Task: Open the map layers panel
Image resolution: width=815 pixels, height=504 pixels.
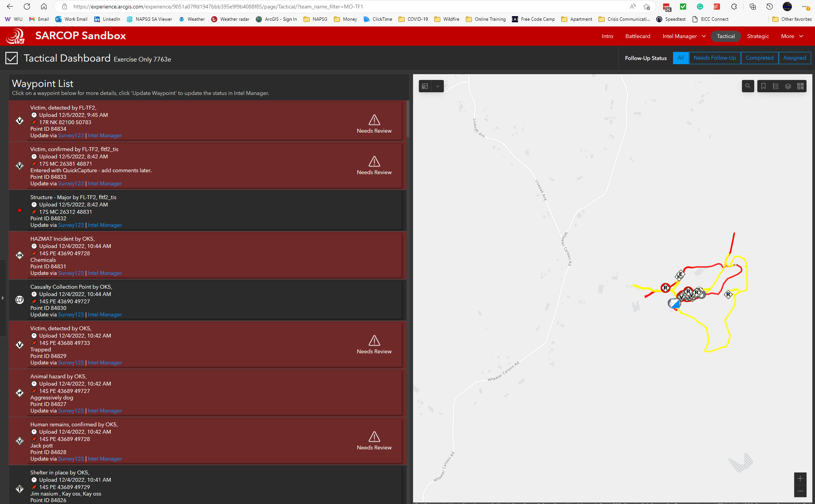Action: pyautogui.click(x=788, y=86)
